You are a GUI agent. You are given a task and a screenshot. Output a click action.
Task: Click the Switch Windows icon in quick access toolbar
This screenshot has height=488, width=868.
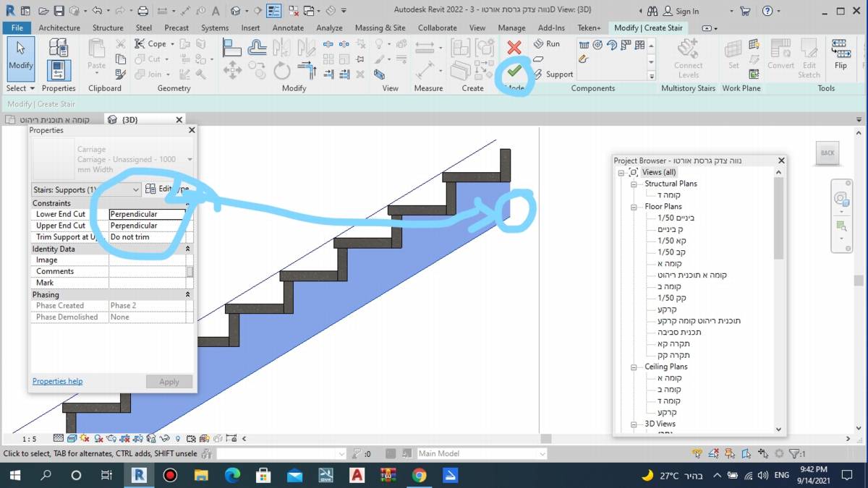click(308, 11)
